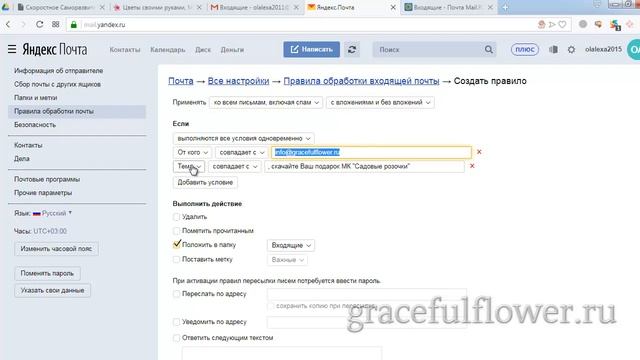The image size is (640, 360).
Task: Open the 'с вложениями и без вложений' dropdown
Action: click(x=380, y=102)
